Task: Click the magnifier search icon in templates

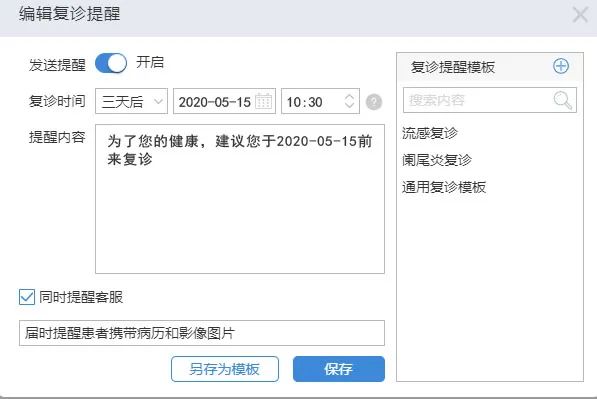Action: pyautogui.click(x=562, y=100)
